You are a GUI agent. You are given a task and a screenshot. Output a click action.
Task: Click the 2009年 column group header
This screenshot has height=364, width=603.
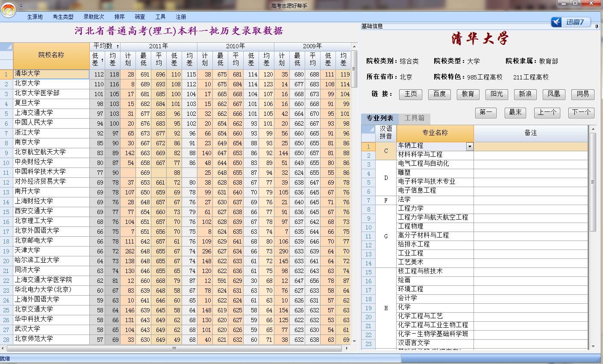[x=312, y=46]
